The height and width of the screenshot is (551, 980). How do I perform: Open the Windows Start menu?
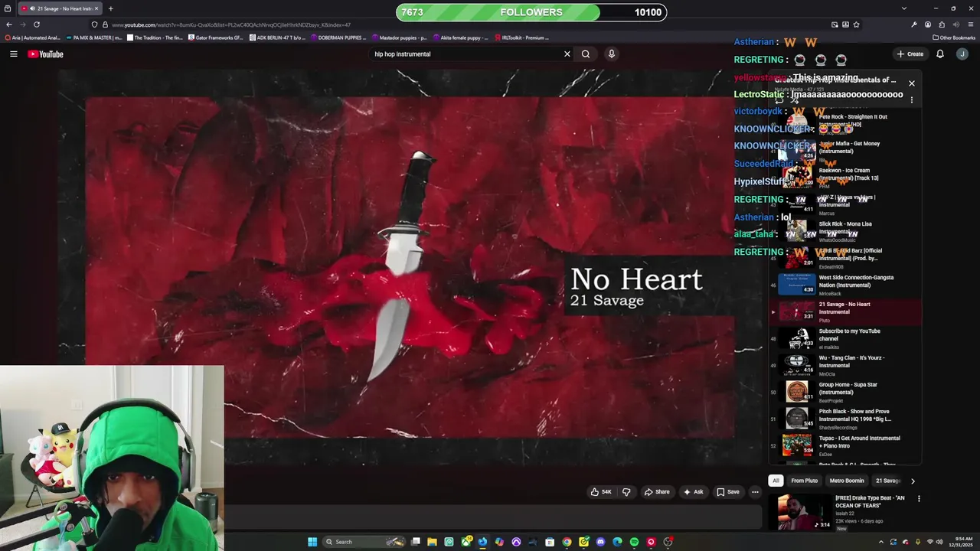[312, 542]
